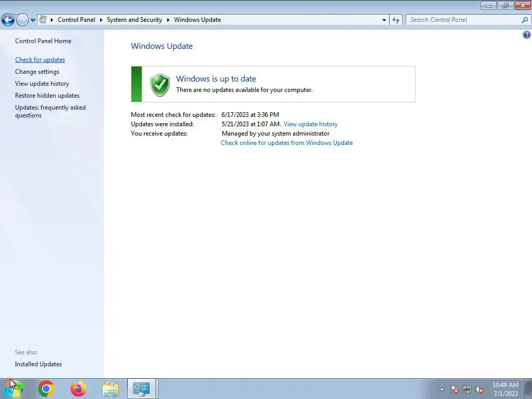Viewport: 532px width, 399px height.
Task: Open Windows Explorer from taskbar
Action: pos(111,389)
